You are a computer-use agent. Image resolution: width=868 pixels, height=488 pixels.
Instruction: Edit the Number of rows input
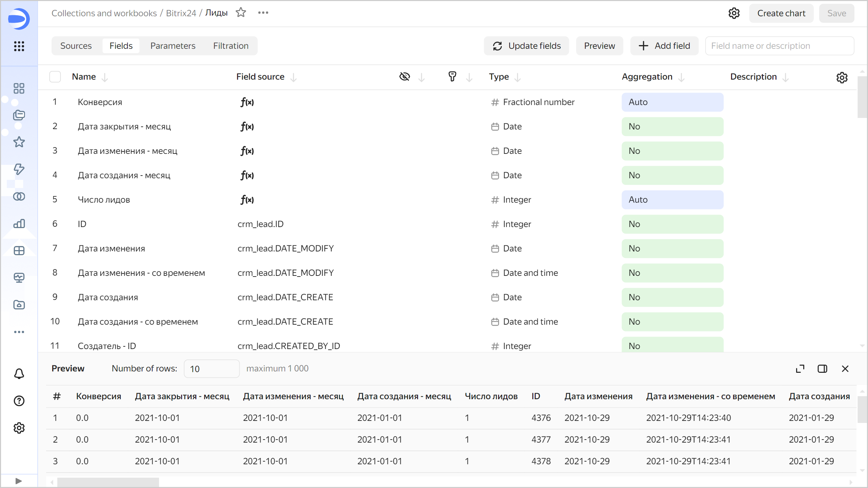pyautogui.click(x=212, y=369)
